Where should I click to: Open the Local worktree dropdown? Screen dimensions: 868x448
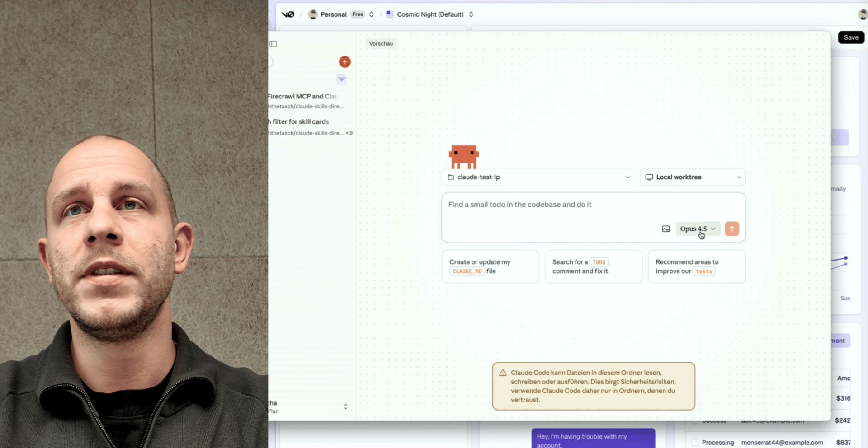point(693,177)
